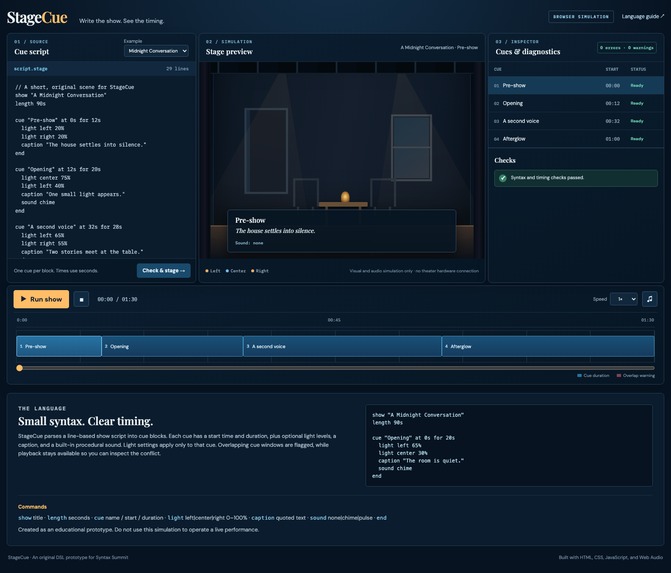Click the example code block in language section
This screenshot has height=573, width=671.
pos(509,445)
